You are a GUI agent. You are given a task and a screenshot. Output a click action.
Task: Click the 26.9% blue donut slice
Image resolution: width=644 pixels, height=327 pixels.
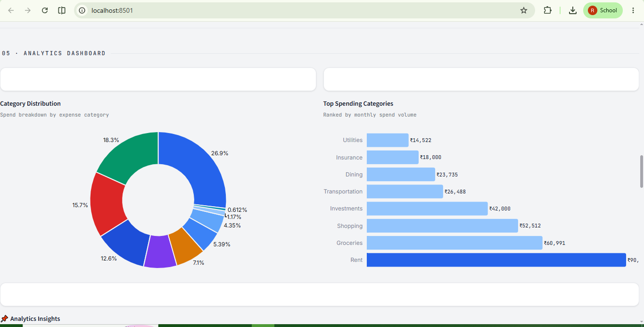coord(198,165)
